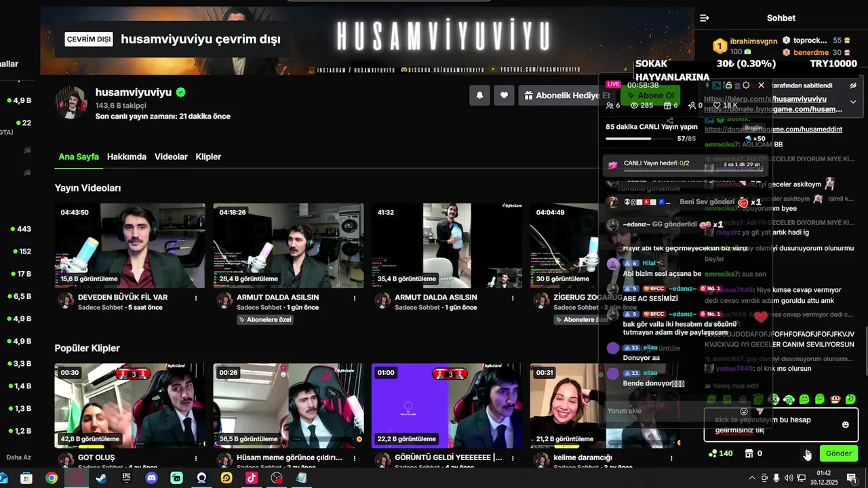
Task: Click the Gönder send button
Action: coord(838,453)
